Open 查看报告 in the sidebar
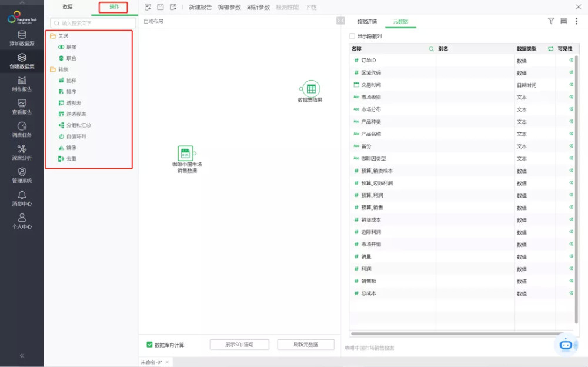588x367 pixels. (22, 107)
